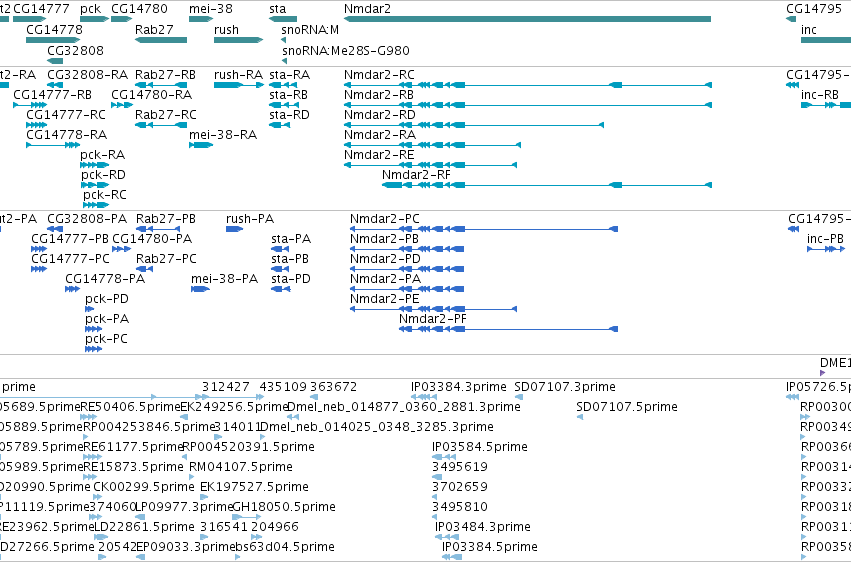Open the CG14777 gene label
The height and width of the screenshot is (562, 851).
[x=41, y=9]
